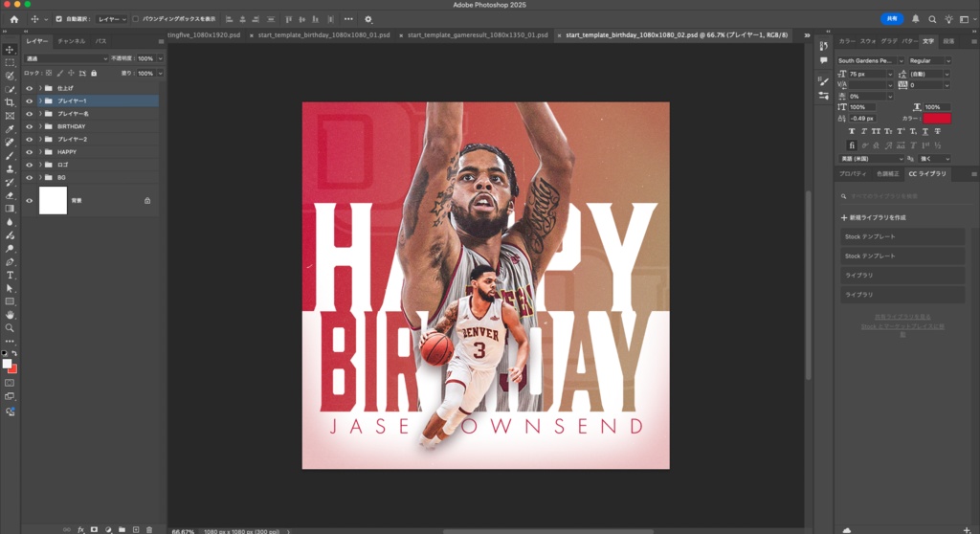Open the options bar settings gear
This screenshot has height=534, width=980.
[368, 19]
